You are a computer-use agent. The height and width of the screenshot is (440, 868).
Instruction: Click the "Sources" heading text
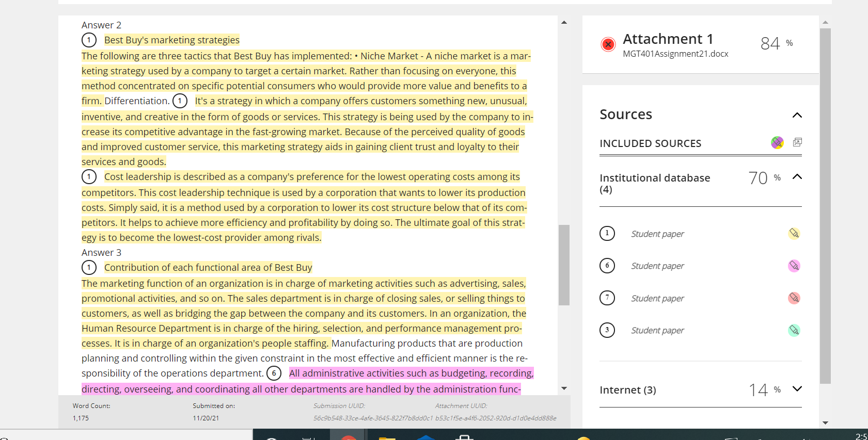(x=626, y=115)
